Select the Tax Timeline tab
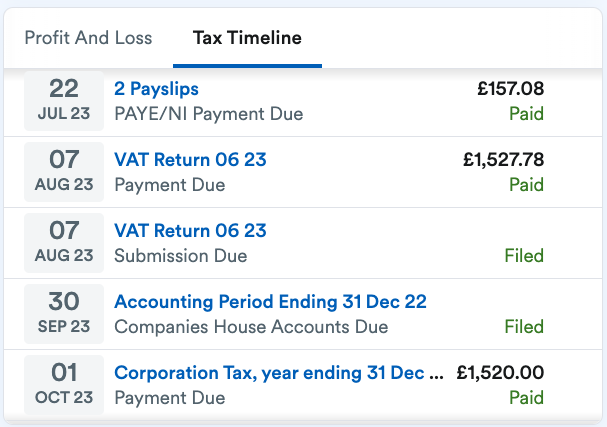This screenshot has width=607, height=427. tap(247, 38)
